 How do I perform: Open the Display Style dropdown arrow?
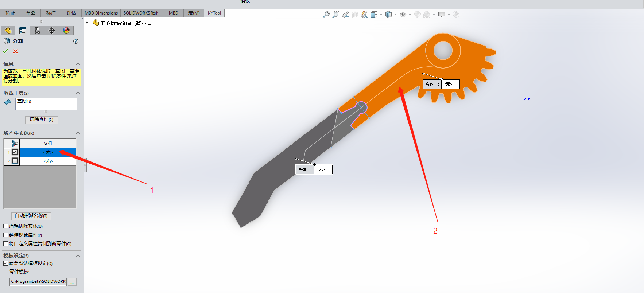[x=395, y=15]
